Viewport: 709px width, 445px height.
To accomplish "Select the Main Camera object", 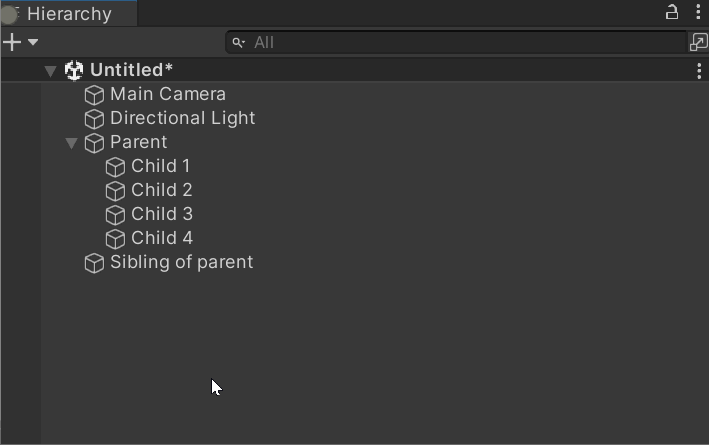I will [167, 94].
